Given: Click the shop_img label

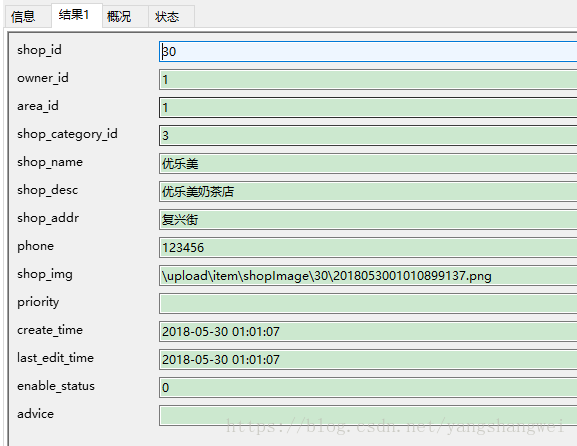Looking at the screenshot, I should [45, 275].
